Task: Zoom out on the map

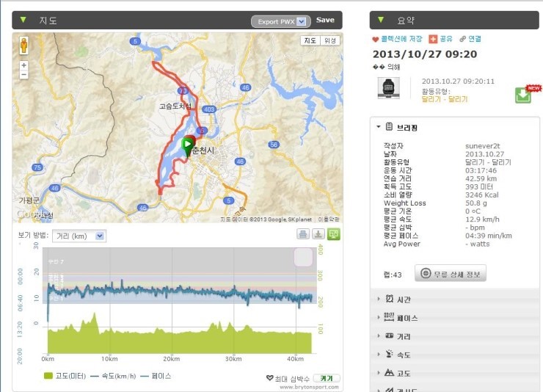Action: pyautogui.click(x=24, y=74)
